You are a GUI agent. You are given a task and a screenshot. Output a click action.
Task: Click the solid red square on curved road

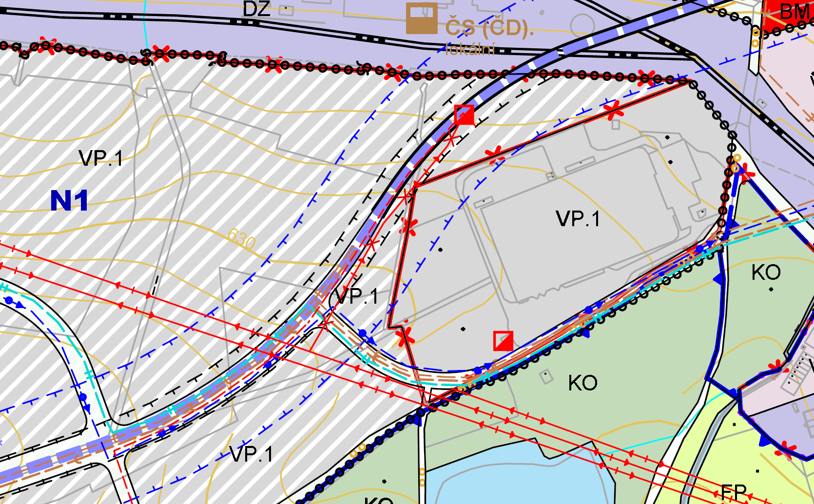tap(464, 115)
